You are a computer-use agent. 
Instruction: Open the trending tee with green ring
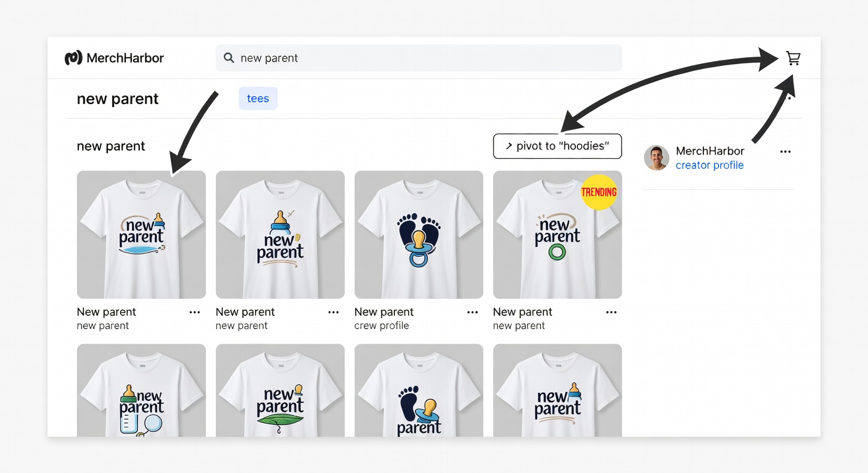[x=557, y=235]
